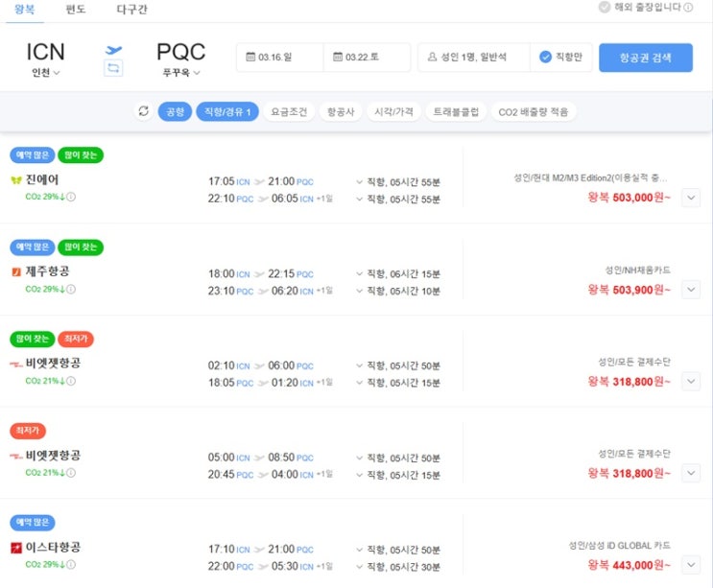Viewport: 713px width, 588px height.
Task: Expand fare details for 제주항공 503,900원
Action: click(691, 290)
